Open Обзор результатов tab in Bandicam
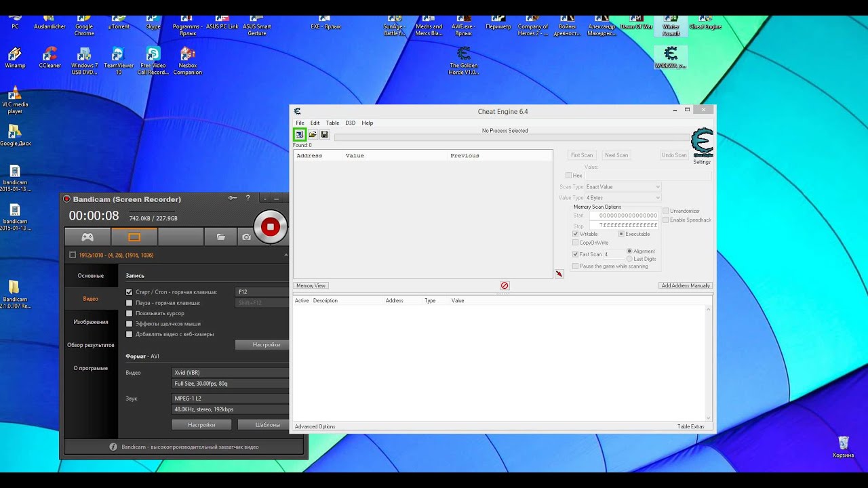 (91, 345)
